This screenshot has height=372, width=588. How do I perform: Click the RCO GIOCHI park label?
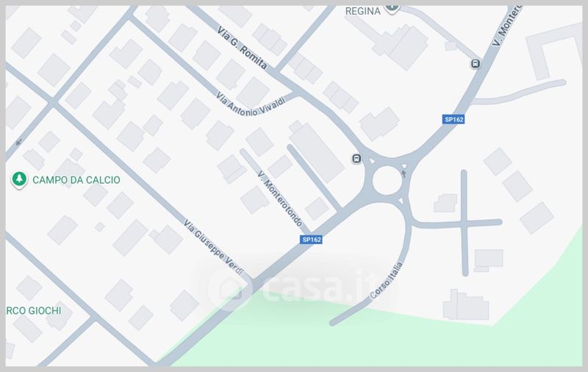(34, 310)
